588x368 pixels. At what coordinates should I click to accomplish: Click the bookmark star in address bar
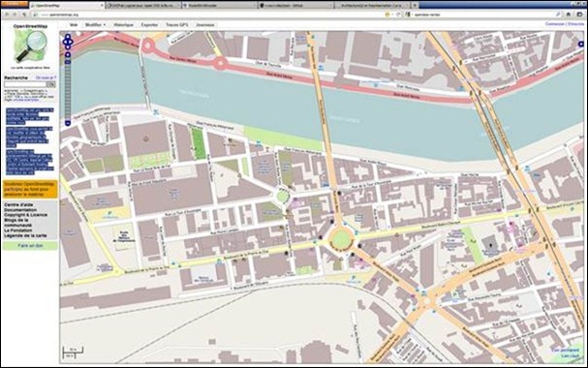pyautogui.click(x=387, y=15)
